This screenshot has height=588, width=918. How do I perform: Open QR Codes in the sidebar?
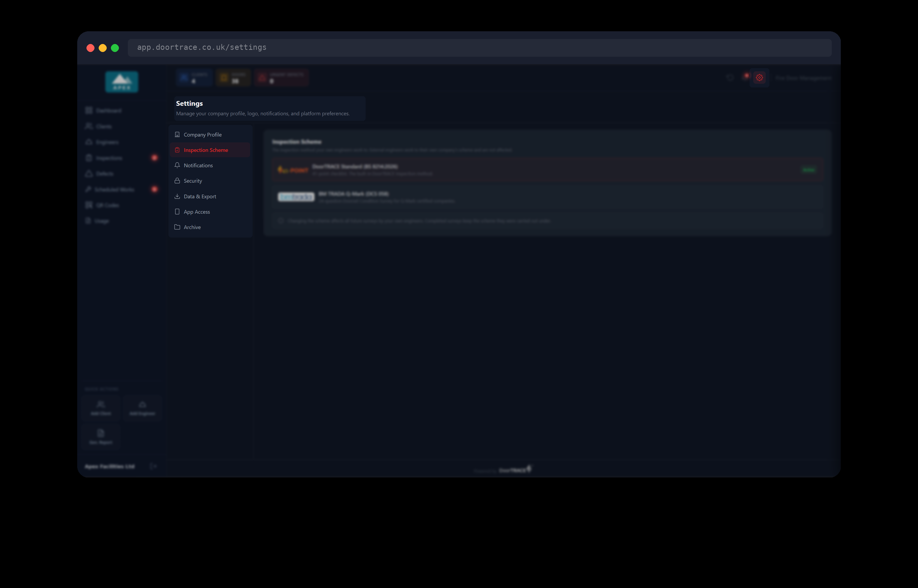[122, 205]
